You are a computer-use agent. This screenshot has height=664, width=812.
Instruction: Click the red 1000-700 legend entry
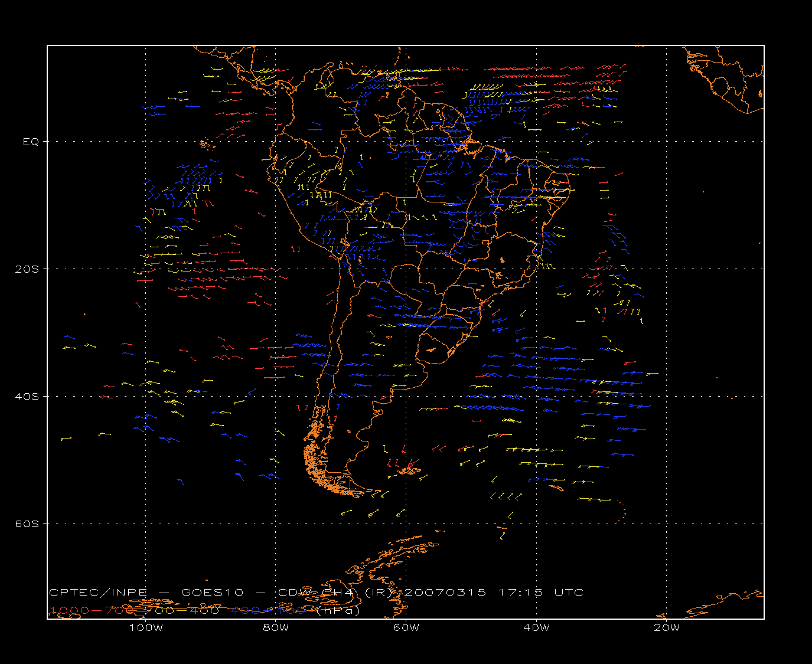tap(93, 610)
